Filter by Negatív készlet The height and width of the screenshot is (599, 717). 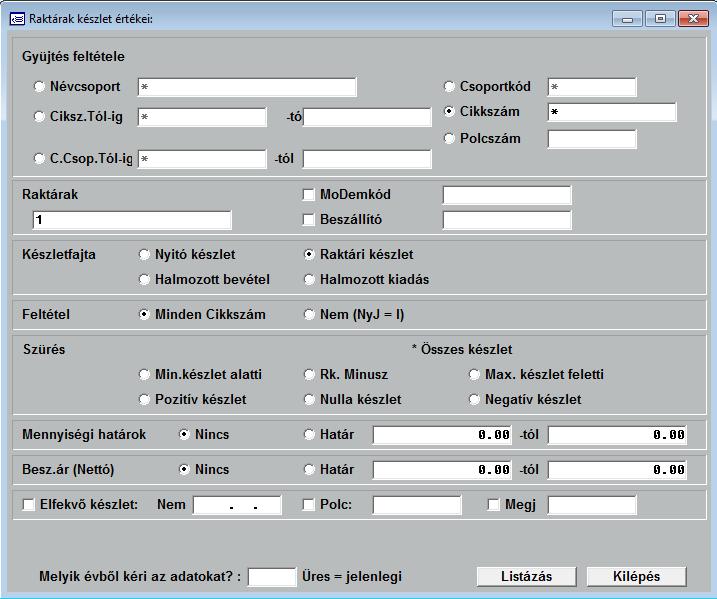click(474, 400)
